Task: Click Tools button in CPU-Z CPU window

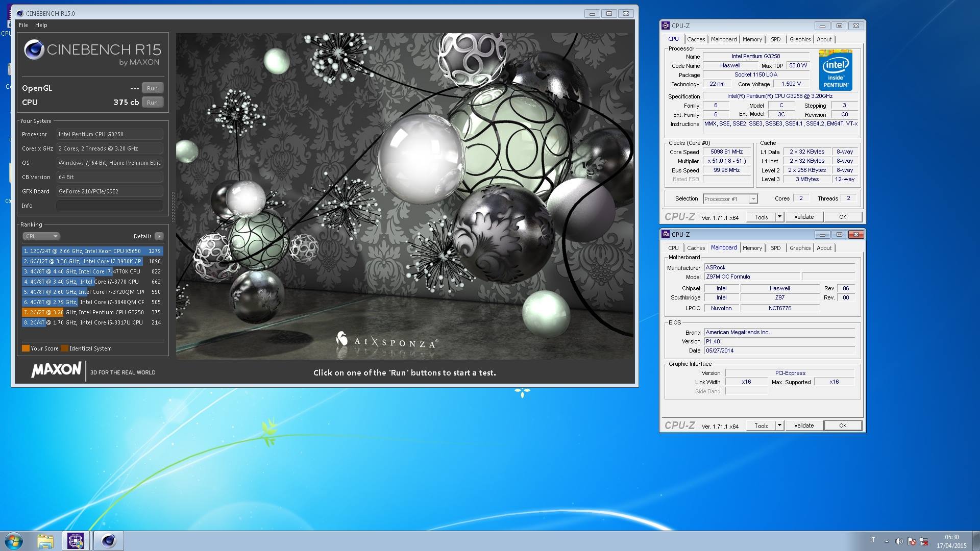Action: [x=761, y=217]
